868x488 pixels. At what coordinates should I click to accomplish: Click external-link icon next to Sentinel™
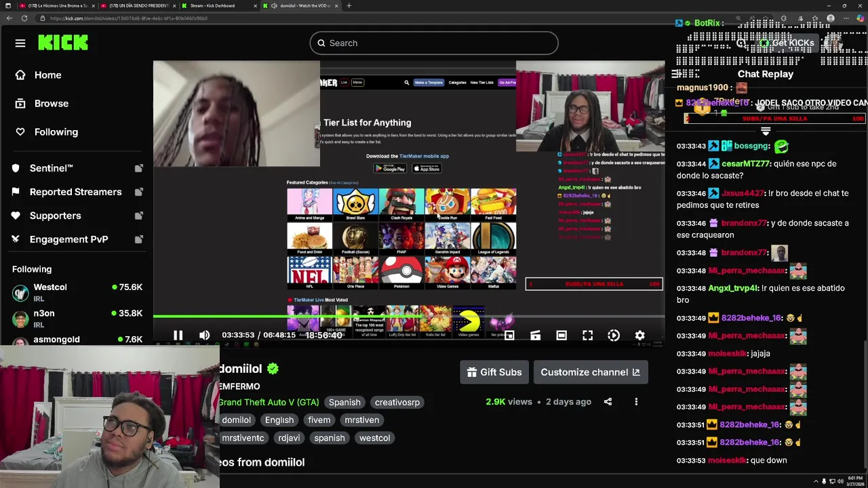point(138,168)
